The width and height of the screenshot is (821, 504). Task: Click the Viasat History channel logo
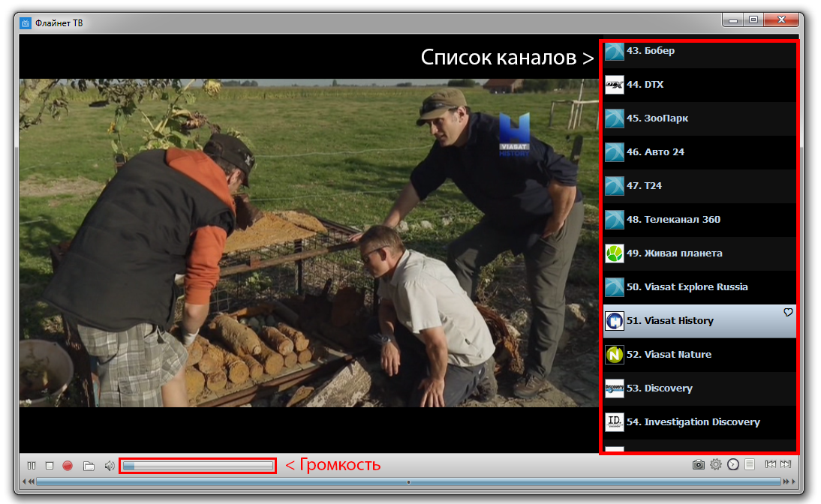[614, 321]
